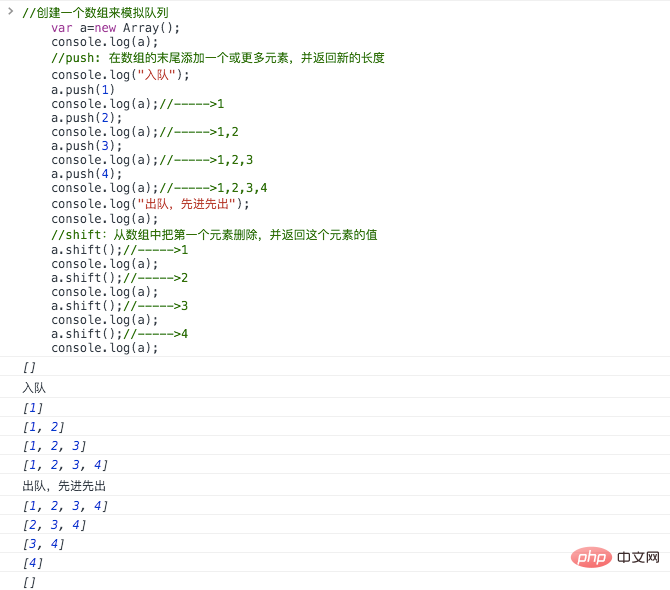Click the //push: 在数组的末尾添加 comment line
The width and height of the screenshot is (670, 590).
pyautogui.click(x=217, y=58)
